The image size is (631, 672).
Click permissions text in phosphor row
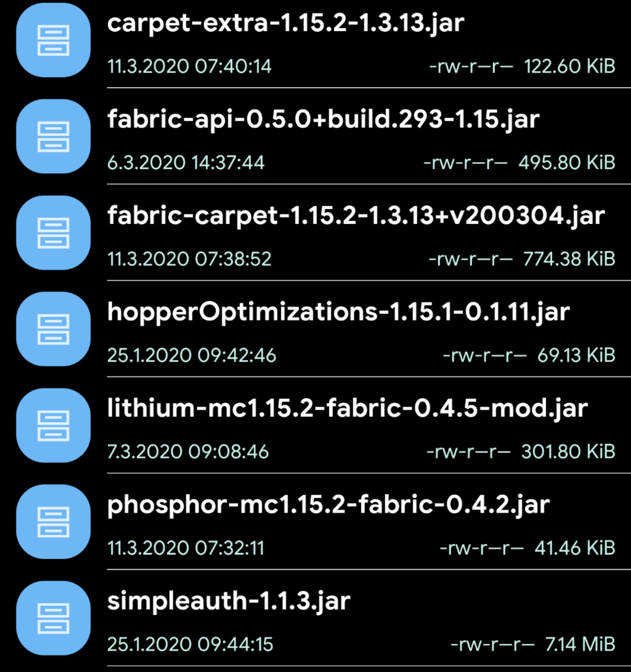click(482, 548)
